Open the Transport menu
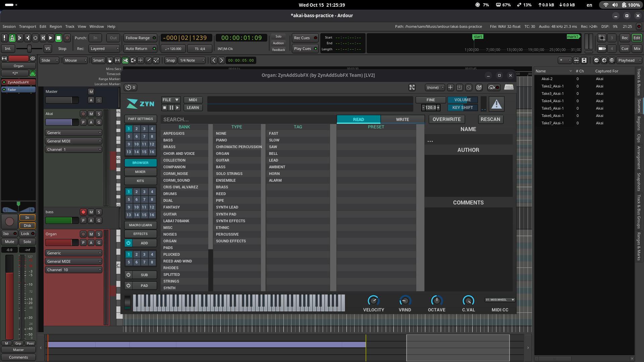The width and height of the screenshot is (644, 362). (28, 26)
